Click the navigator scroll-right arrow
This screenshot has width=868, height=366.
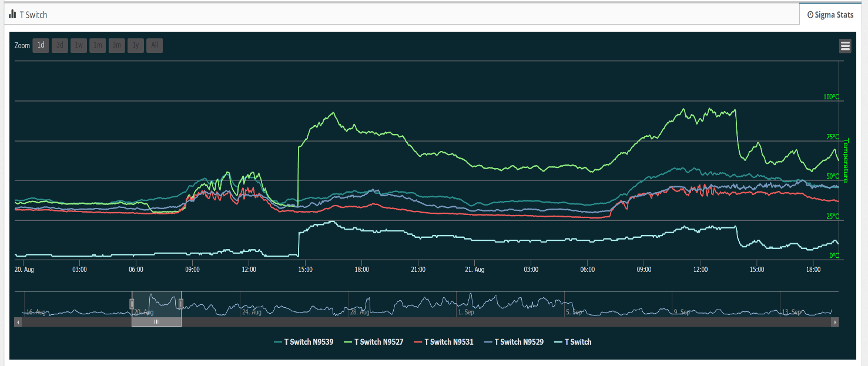835,322
